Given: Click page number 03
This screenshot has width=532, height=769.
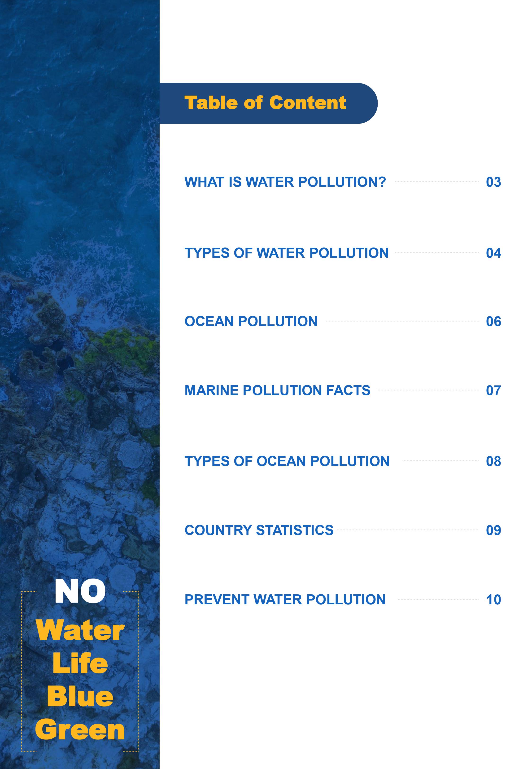Looking at the screenshot, I should (x=493, y=182).
